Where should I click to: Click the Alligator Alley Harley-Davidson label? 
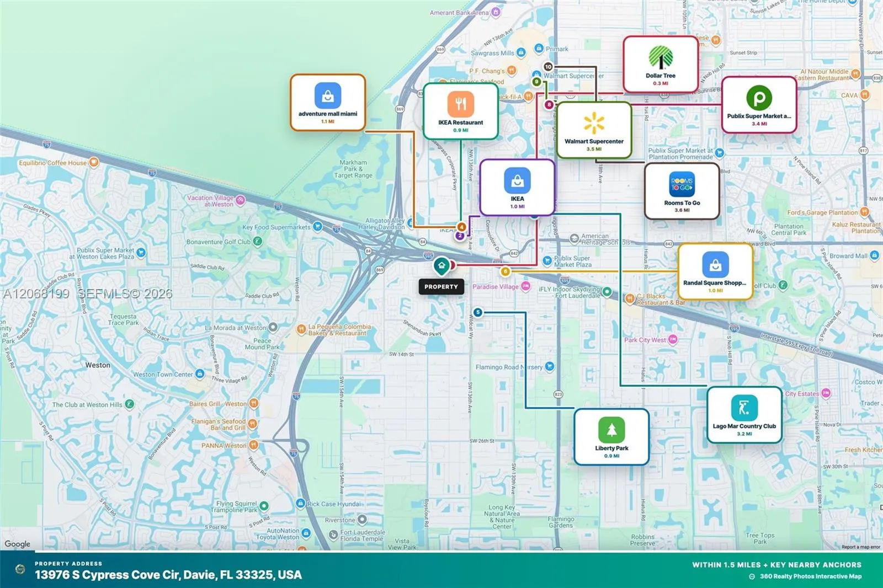pyautogui.click(x=381, y=223)
